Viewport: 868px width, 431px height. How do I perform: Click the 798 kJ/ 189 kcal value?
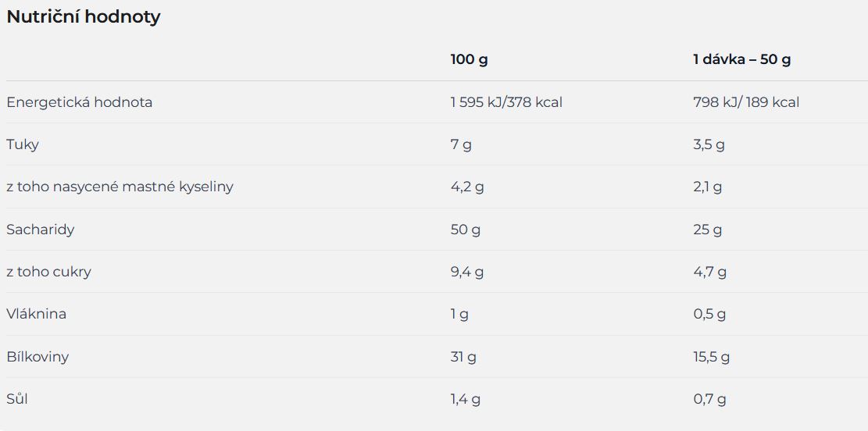coord(746,102)
